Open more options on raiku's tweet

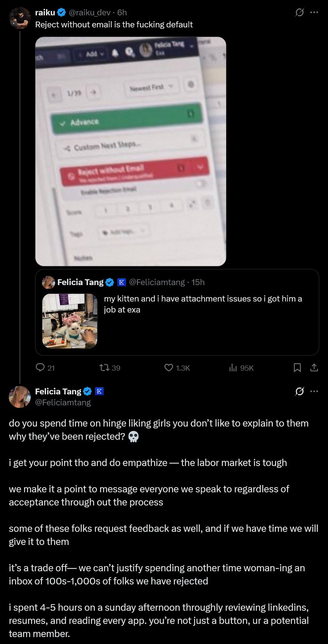click(314, 12)
